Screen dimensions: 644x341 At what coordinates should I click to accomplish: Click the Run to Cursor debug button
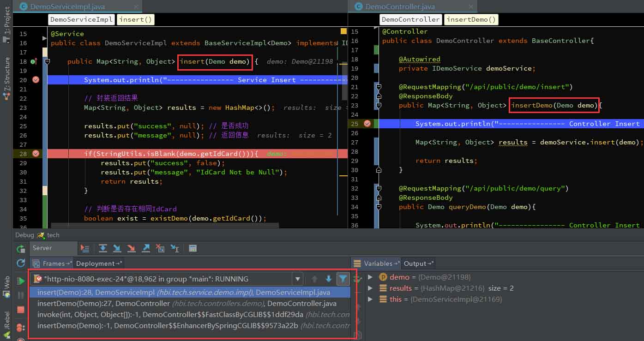[x=175, y=248]
